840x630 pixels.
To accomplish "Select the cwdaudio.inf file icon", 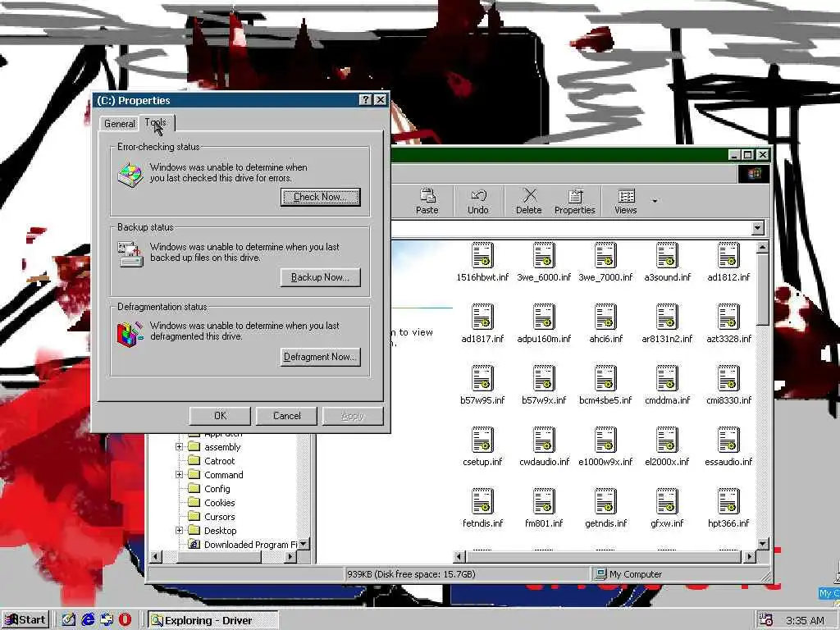I will 544,440.
